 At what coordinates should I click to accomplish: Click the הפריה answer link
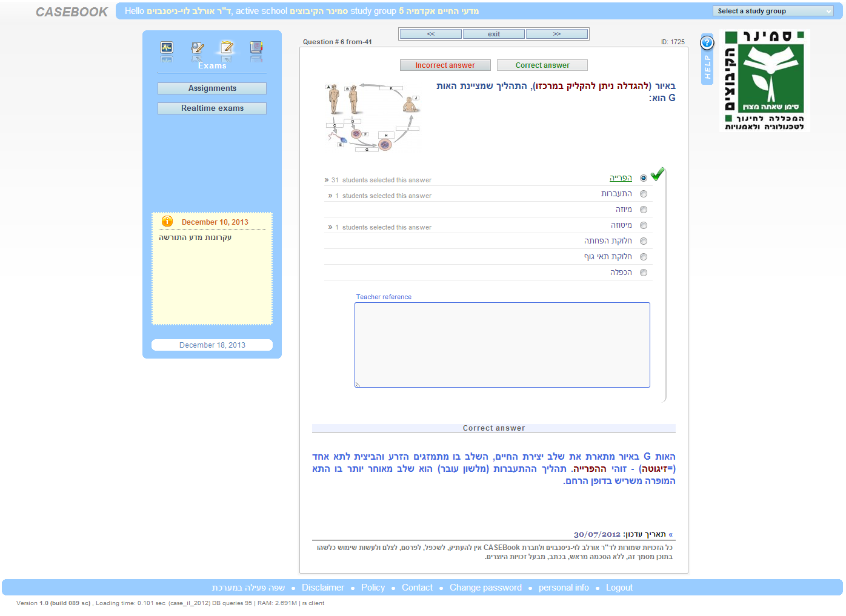tap(621, 178)
